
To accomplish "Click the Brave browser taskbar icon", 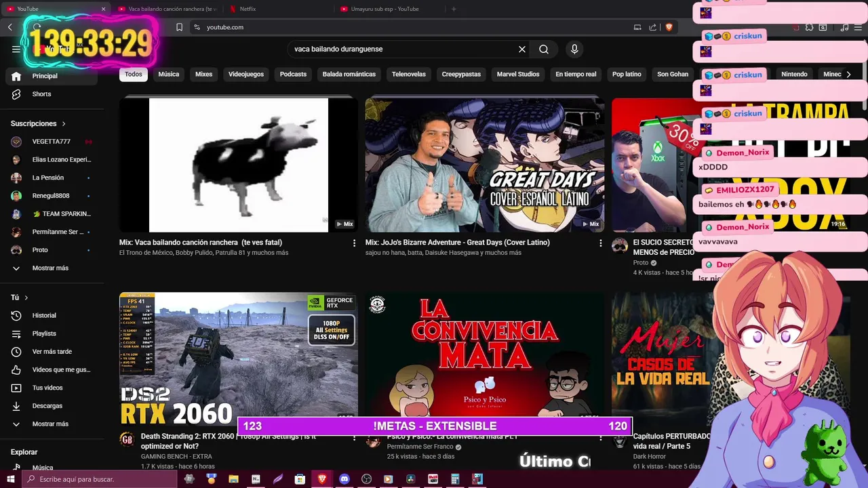I will tap(322, 479).
